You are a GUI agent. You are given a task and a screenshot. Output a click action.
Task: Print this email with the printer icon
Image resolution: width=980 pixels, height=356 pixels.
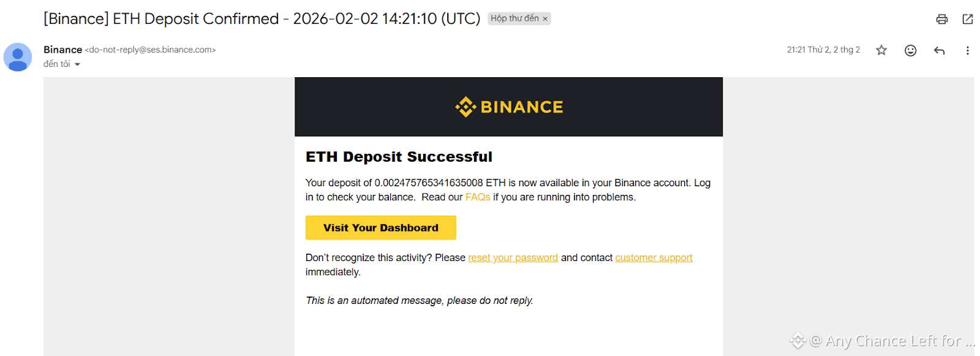click(x=941, y=19)
